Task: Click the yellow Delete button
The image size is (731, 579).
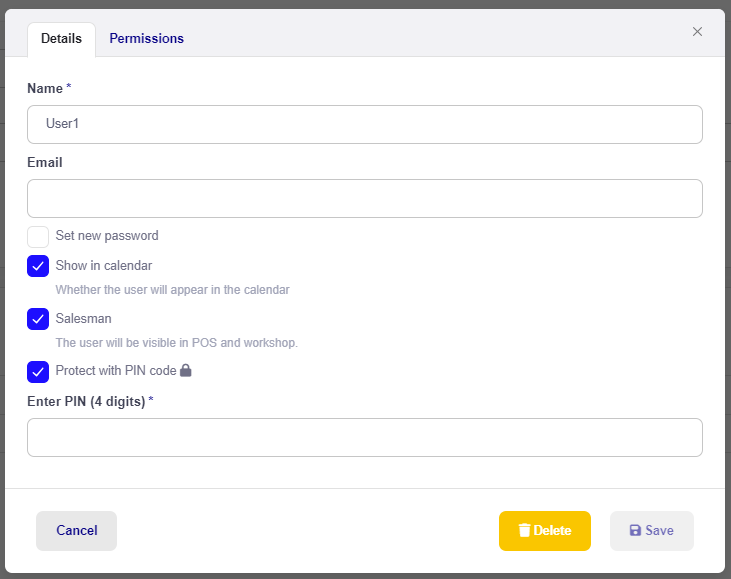Action: pyautogui.click(x=545, y=531)
